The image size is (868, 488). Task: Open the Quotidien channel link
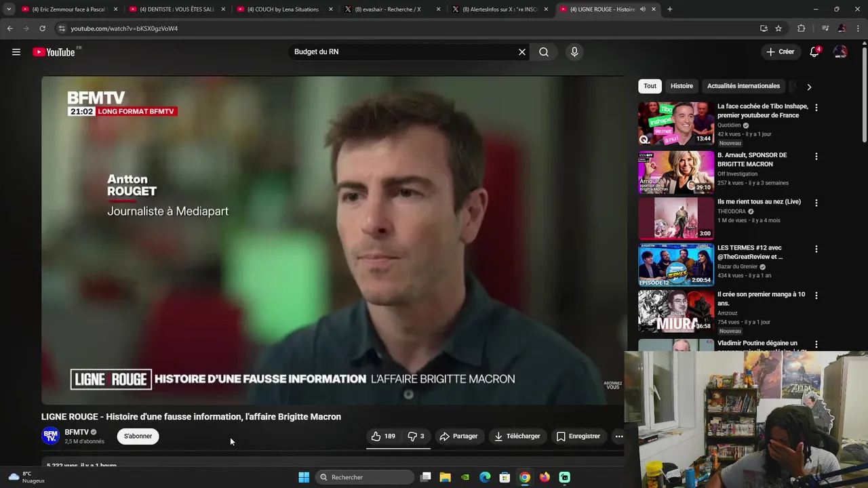coord(729,125)
